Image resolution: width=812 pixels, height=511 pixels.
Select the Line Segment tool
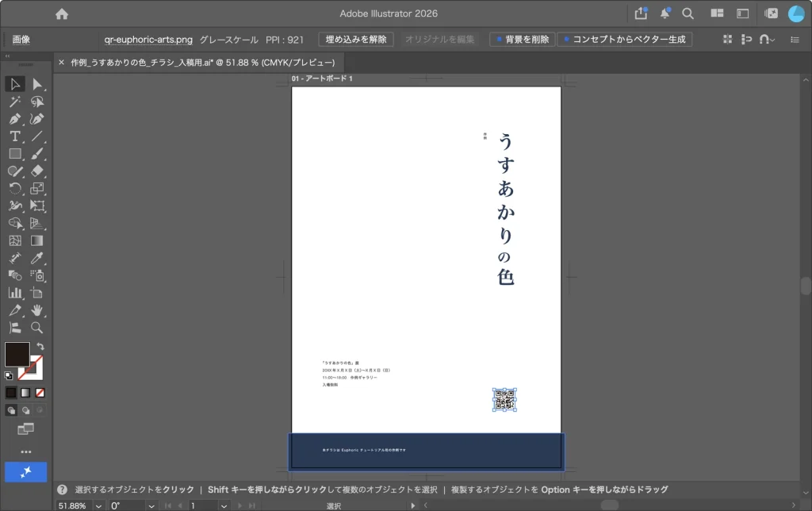pyautogui.click(x=36, y=136)
